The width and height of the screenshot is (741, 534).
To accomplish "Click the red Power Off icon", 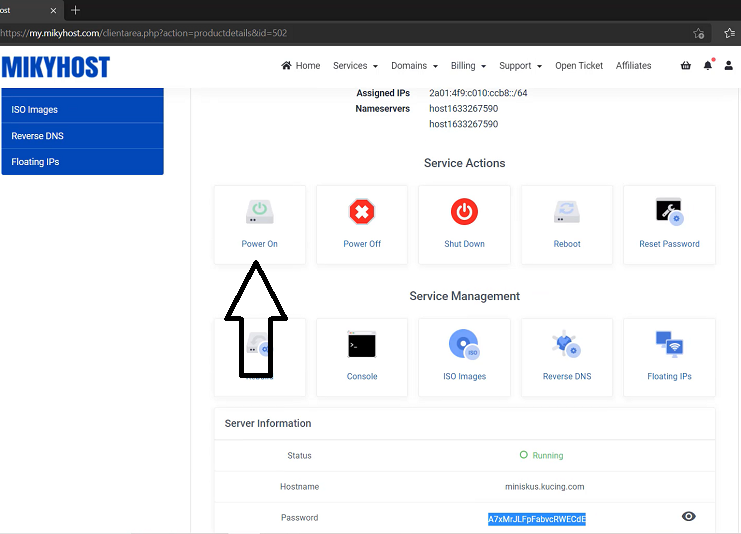I will tap(362, 212).
